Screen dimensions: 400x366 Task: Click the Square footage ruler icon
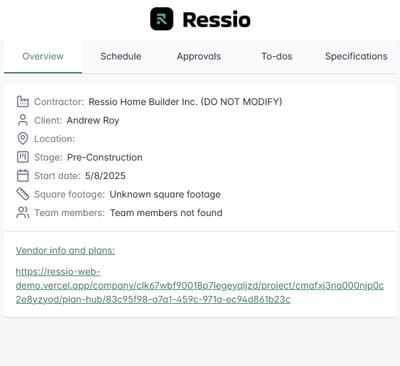click(23, 194)
